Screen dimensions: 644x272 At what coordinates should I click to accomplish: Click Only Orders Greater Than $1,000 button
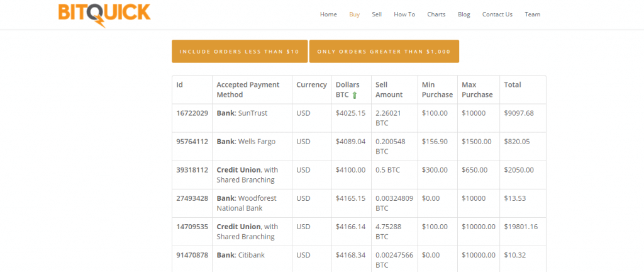[384, 52]
